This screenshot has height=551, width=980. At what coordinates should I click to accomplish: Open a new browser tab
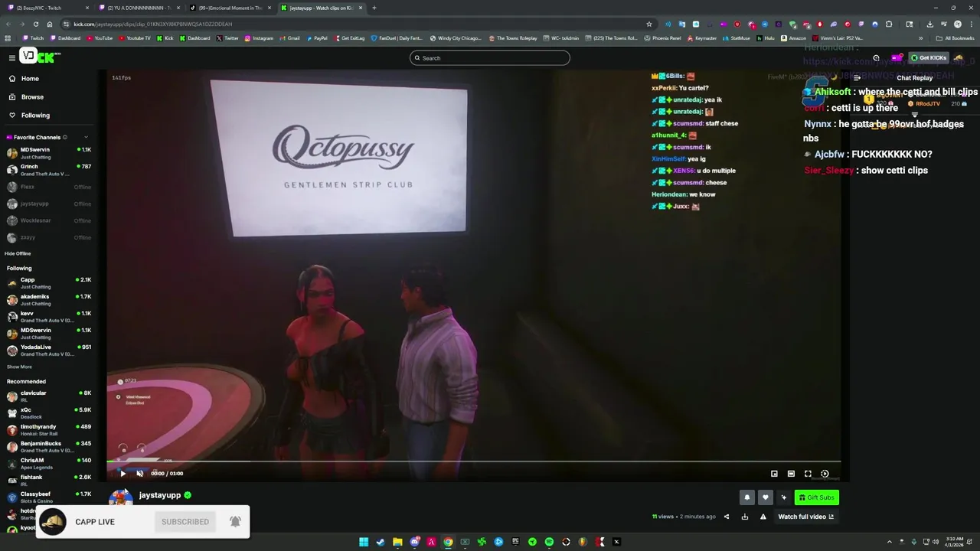(x=374, y=8)
